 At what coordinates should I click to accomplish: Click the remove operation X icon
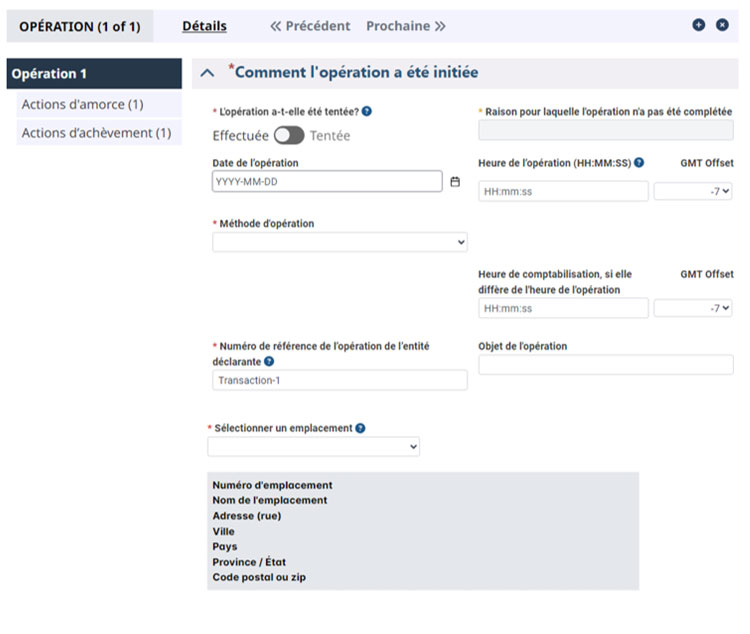coord(722,25)
